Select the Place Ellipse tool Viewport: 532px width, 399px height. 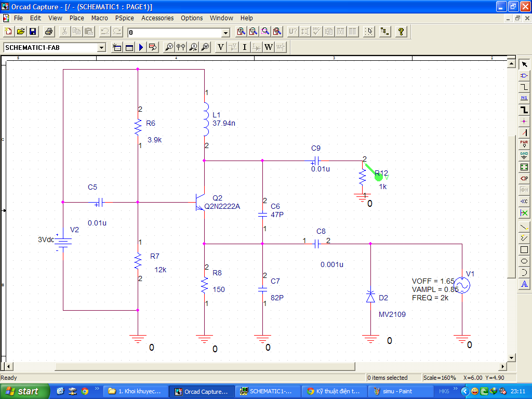click(x=524, y=261)
